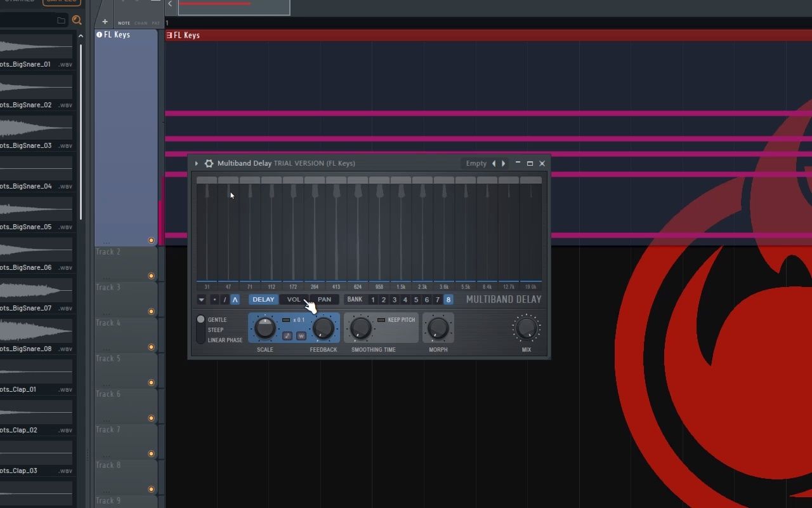Open the Multiband Delay plugin options arrow
Screen dimensions: 812x508
click(x=197, y=163)
